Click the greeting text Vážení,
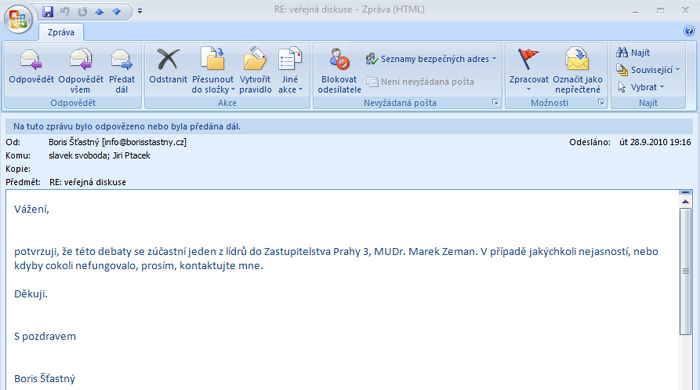This screenshot has height=390, width=700. [32, 209]
